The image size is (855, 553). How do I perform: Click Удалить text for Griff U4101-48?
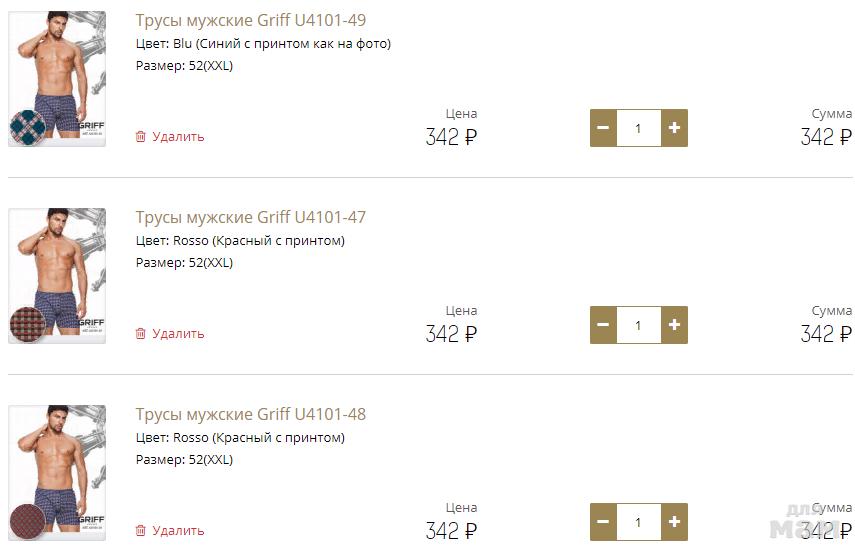click(178, 531)
